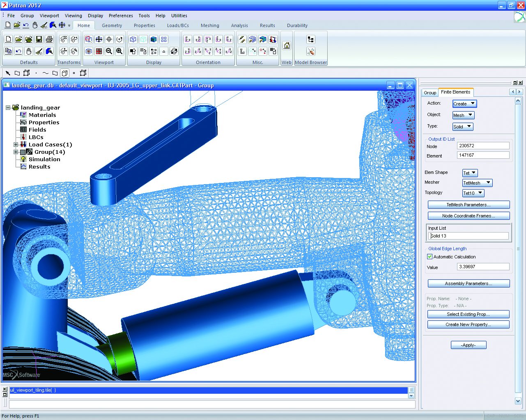This screenshot has height=420, width=526.
Task: Toggle the Automatic Calculation checkbox
Action: (x=430, y=257)
